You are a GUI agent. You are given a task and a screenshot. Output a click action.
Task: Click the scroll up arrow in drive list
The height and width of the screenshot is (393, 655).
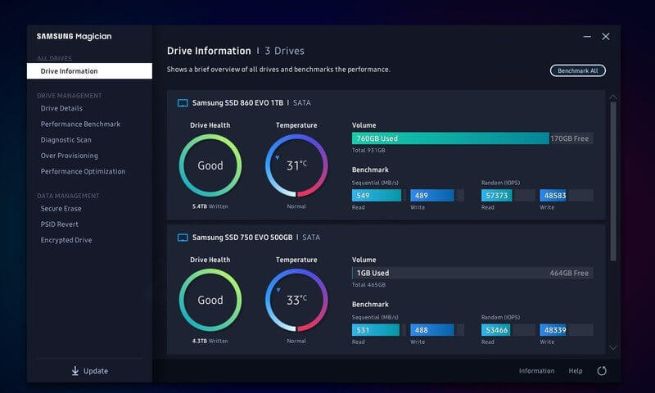(613, 98)
